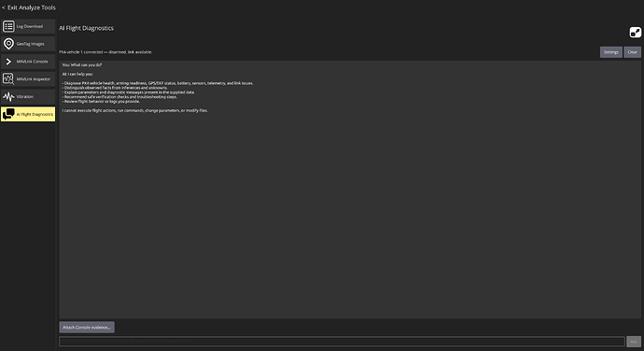Click the 'Recommend safe verification checks' bullet
The height and width of the screenshot is (351, 644).
point(119,96)
